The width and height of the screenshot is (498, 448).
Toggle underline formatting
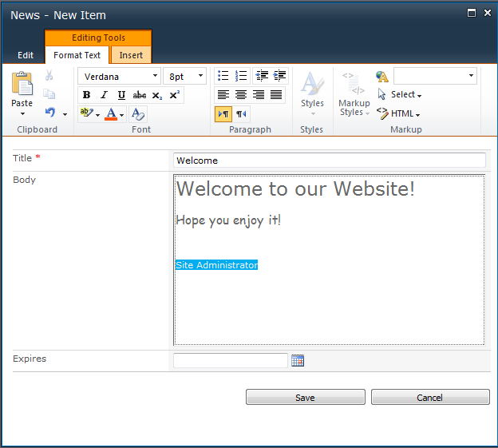coord(121,95)
